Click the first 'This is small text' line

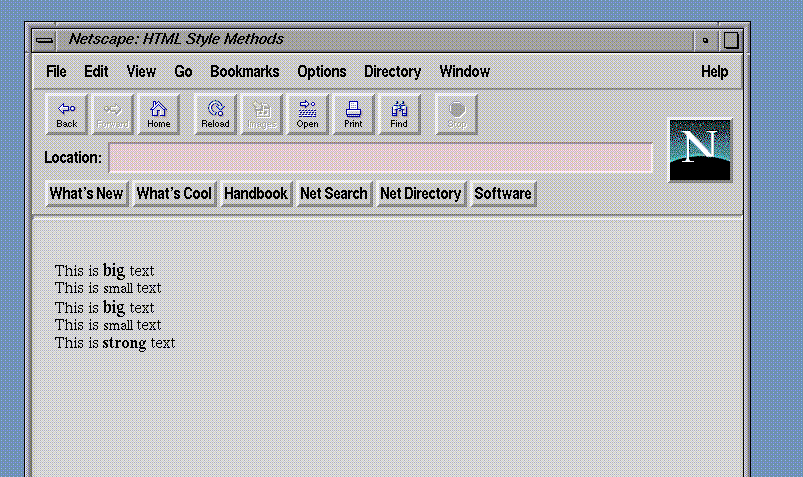coord(108,288)
